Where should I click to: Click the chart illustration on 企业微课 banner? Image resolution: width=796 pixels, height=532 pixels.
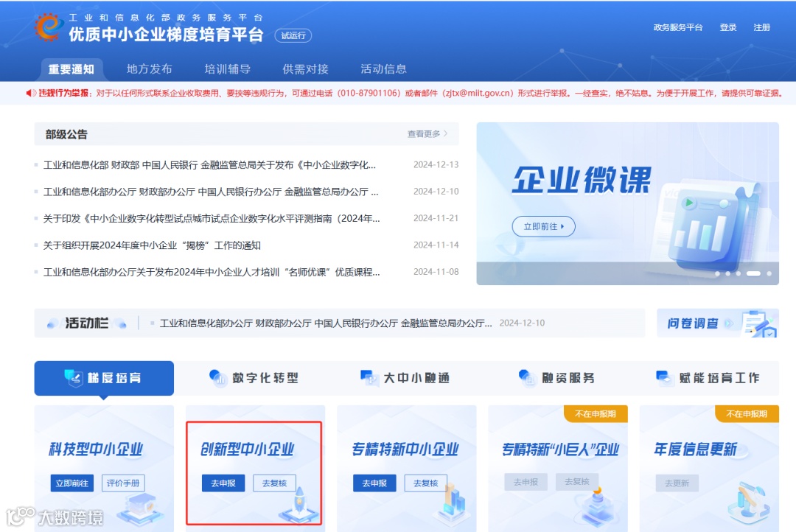pos(711,226)
